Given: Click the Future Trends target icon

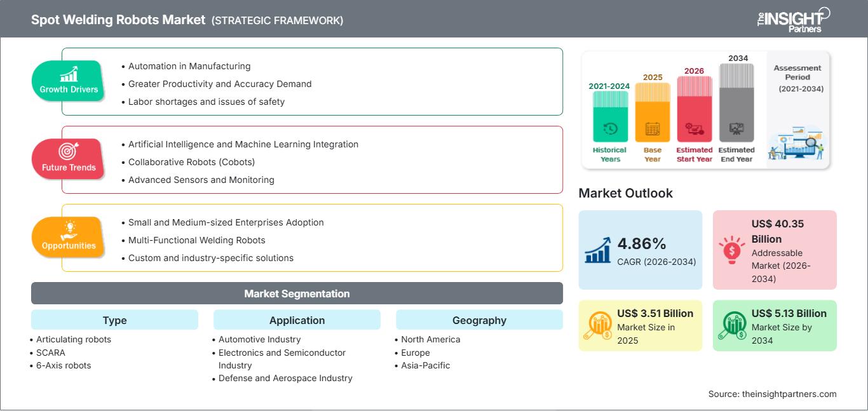Looking at the screenshot, I should tap(69, 151).
